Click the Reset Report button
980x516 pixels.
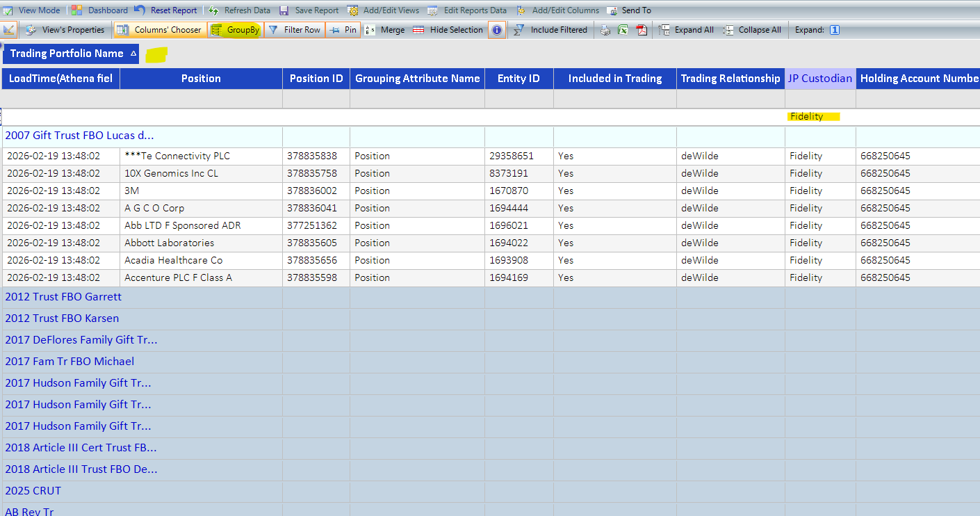[x=173, y=10]
